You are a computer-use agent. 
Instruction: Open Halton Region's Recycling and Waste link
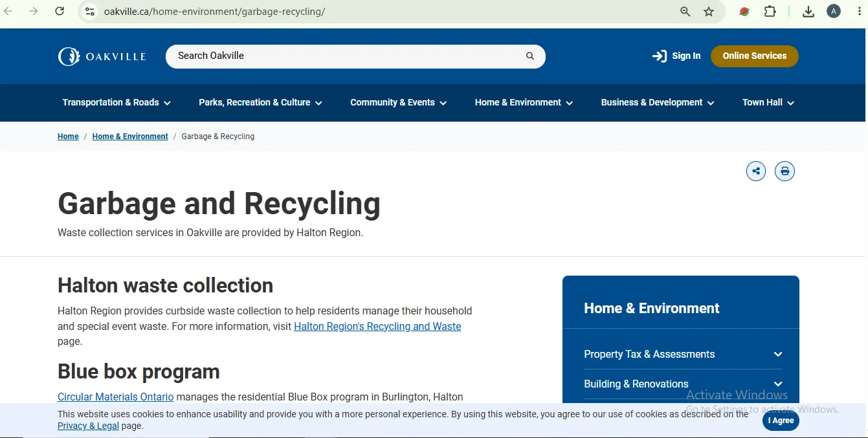tap(377, 327)
